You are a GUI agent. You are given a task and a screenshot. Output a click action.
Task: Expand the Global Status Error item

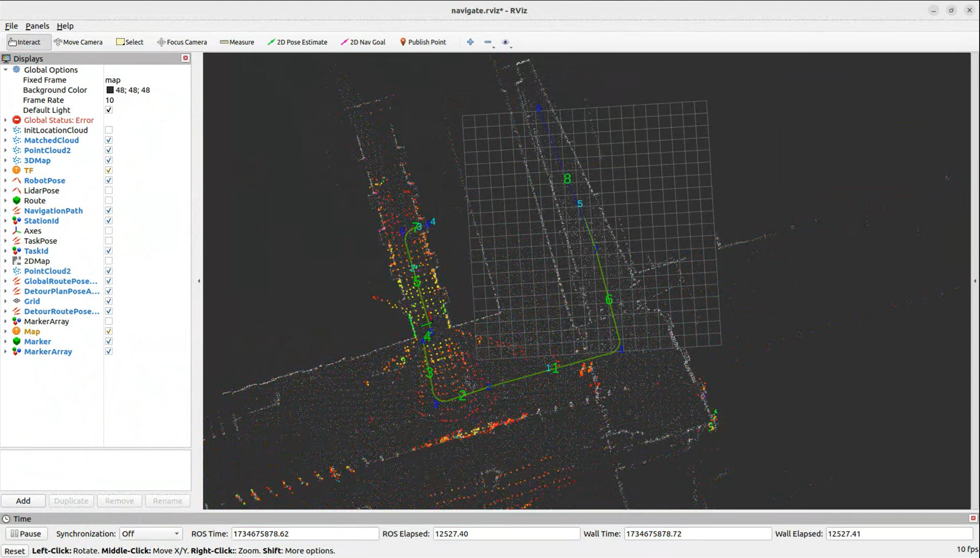5,120
